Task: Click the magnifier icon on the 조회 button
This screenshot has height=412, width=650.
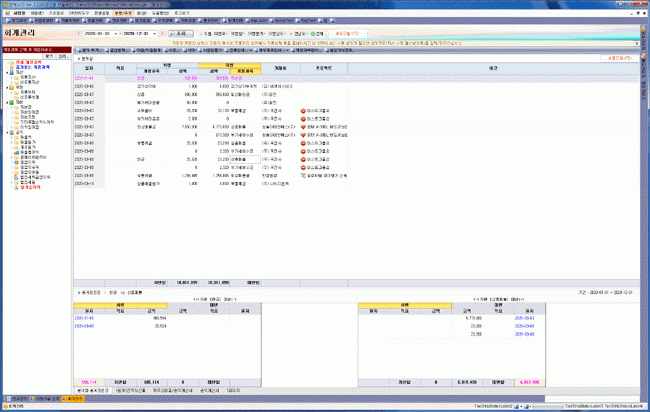Action: [172, 34]
